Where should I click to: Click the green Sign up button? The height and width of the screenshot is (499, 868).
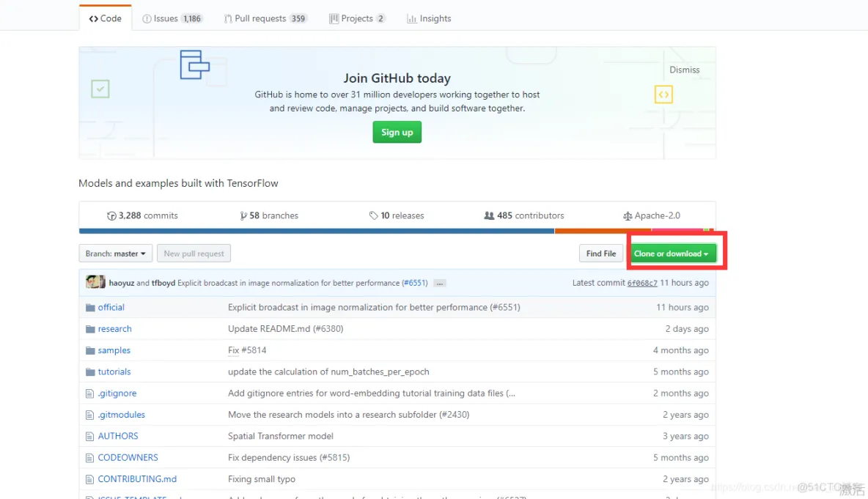coord(397,132)
